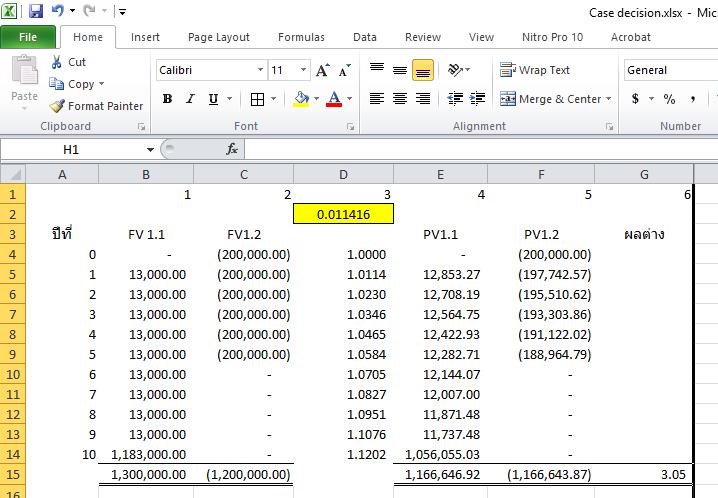Expand the Calibri font name dropdown
Screen dimensions: 718x498
point(260,70)
